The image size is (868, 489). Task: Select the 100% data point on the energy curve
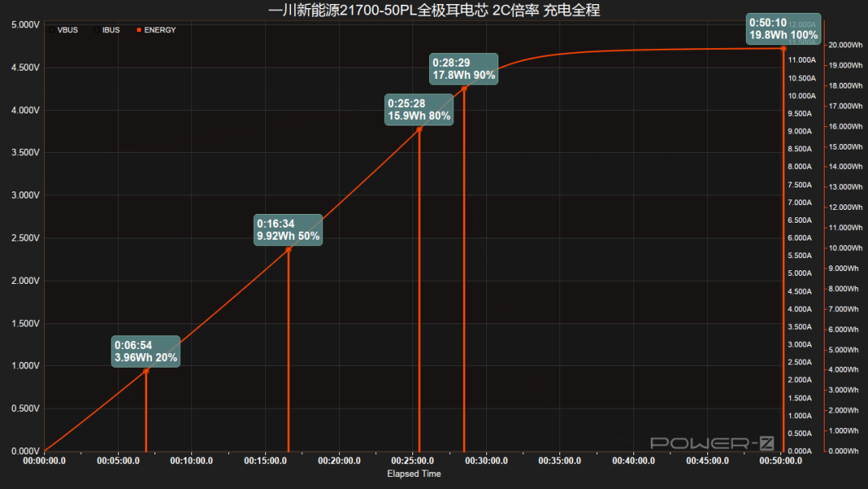[x=784, y=49]
